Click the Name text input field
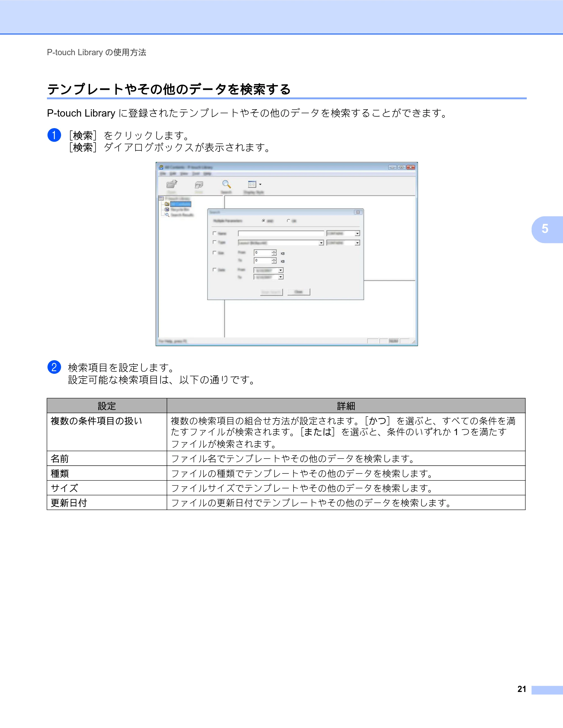Image resolution: width=563 pixels, height=728 pixels. [x=281, y=233]
